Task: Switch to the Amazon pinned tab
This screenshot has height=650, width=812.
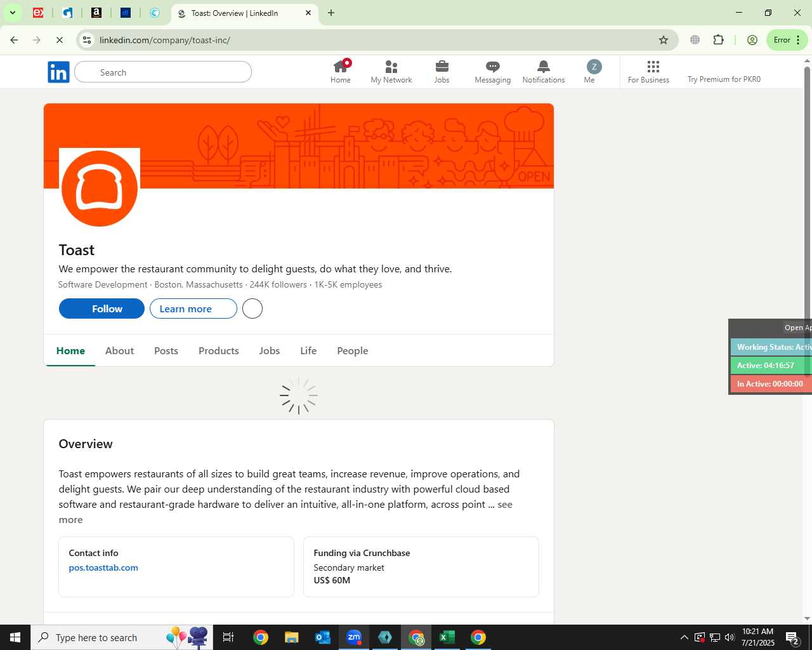Action: [96, 13]
